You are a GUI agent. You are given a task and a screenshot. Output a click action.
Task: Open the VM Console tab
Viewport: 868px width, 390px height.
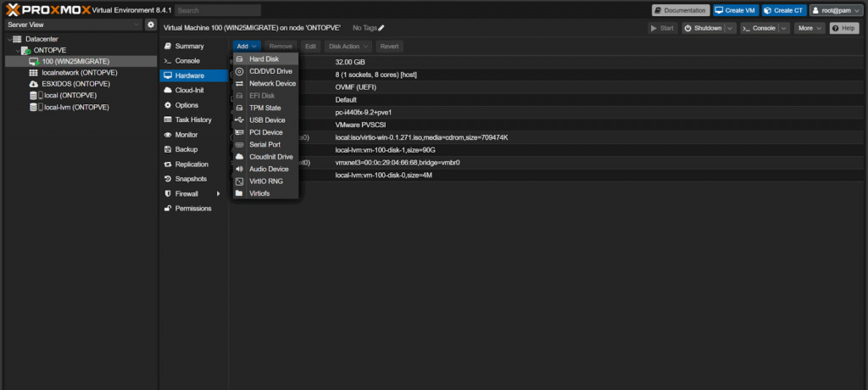[x=194, y=60]
